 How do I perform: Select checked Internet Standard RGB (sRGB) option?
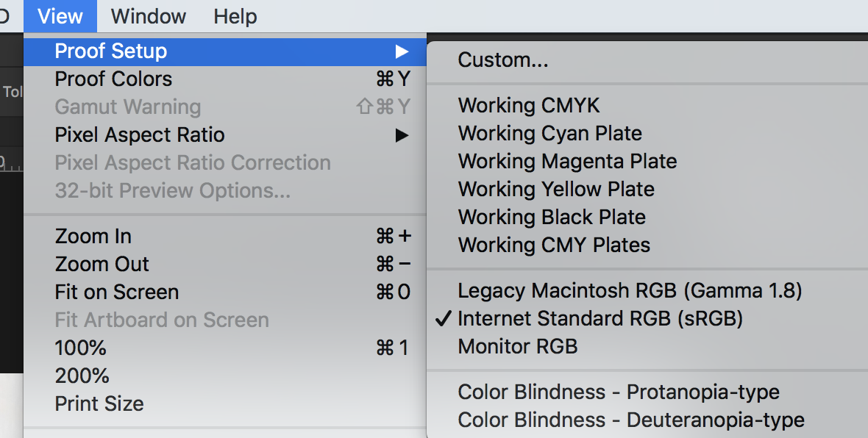point(600,319)
